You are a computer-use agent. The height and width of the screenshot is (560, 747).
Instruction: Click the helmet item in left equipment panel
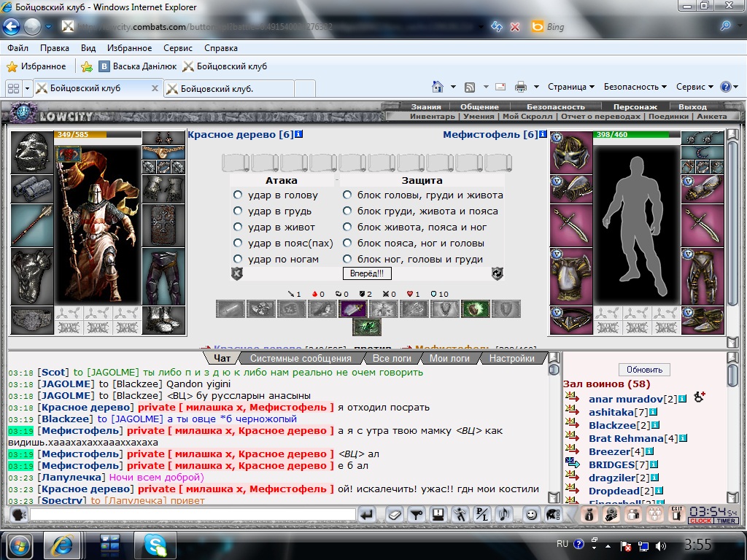pos(31,151)
